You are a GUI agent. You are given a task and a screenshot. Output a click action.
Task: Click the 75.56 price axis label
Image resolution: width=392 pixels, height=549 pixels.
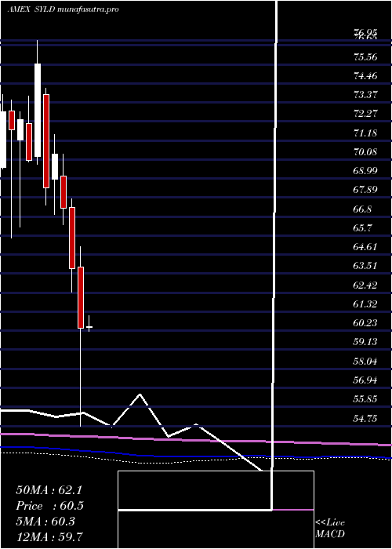click(x=365, y=56)
